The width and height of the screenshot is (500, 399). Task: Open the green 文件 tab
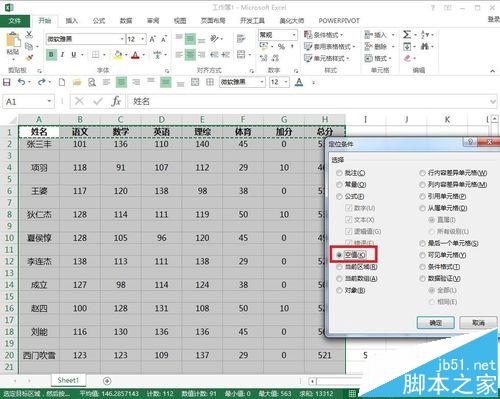pyautogui.click(x=15, y=21)
